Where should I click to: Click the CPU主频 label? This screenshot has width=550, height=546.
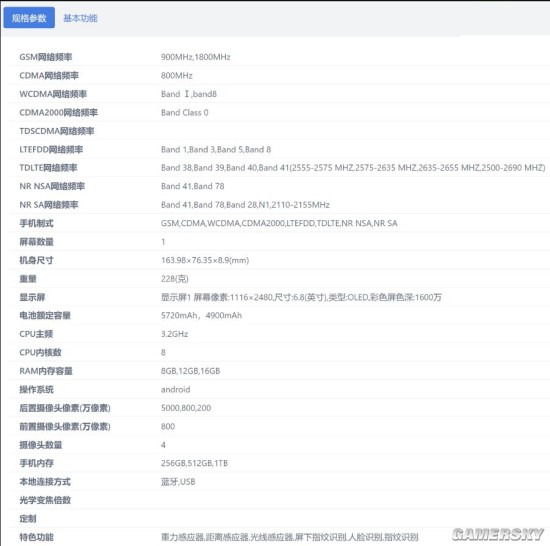click(x=36, y=334)
